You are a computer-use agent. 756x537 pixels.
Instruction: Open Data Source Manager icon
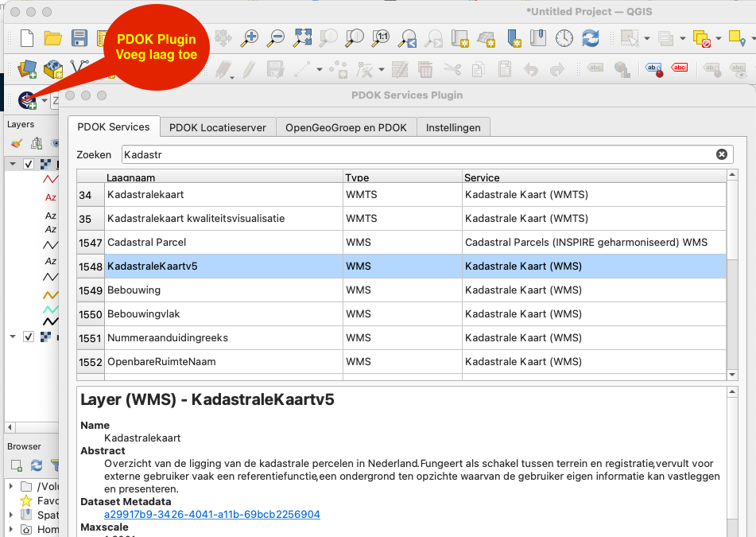click(x=27, y=69)
